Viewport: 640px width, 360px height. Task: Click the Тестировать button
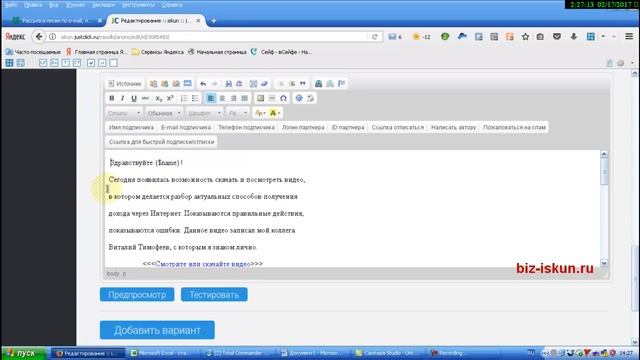[214, 295]
